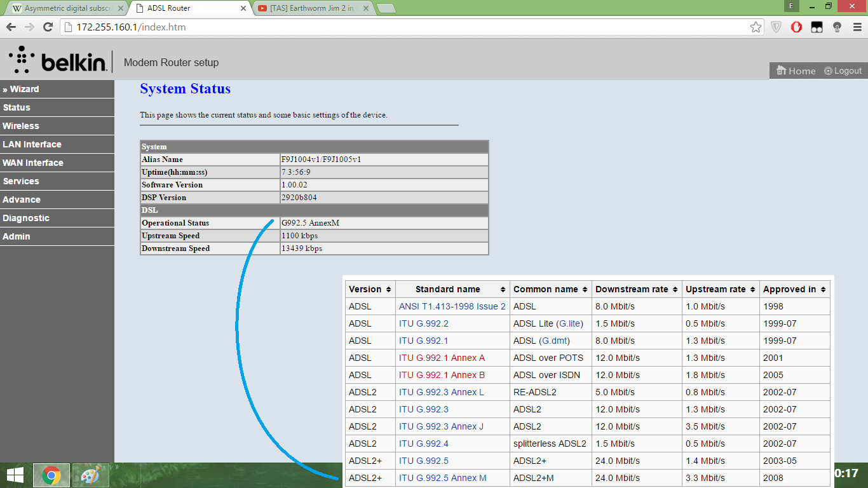Open the Chrome hamburger menu
Screen dimensions: 868x488
[857, 27]
